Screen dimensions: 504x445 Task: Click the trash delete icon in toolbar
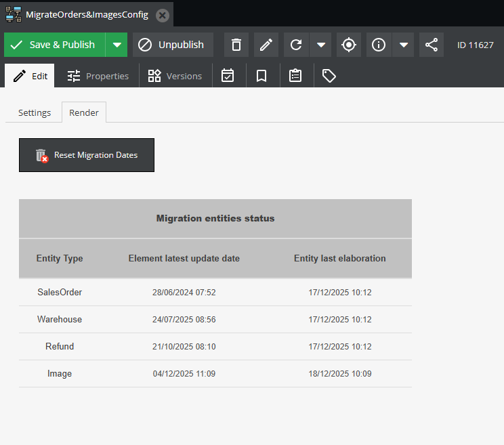pyautogui.click(x=236, y=45)
